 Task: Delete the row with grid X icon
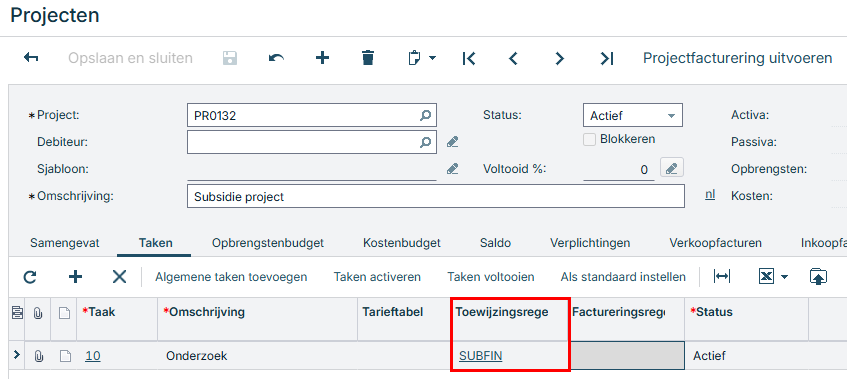[x=119, y=277]
